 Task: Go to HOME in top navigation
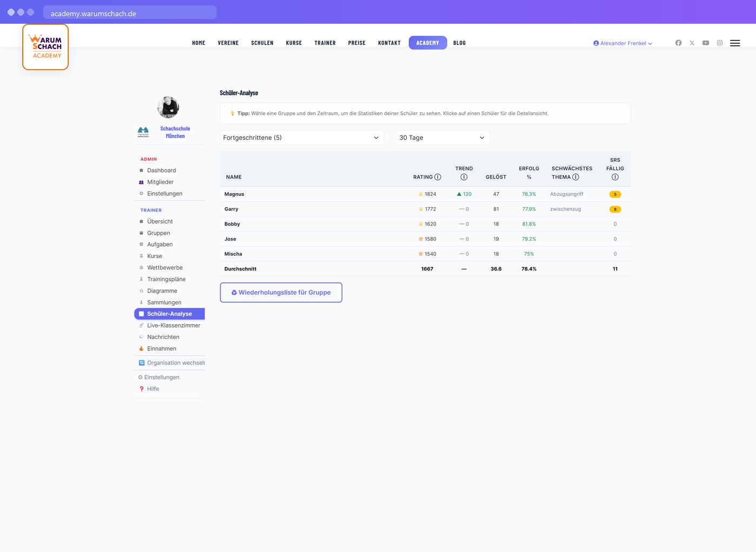click(x=199, y=43)
